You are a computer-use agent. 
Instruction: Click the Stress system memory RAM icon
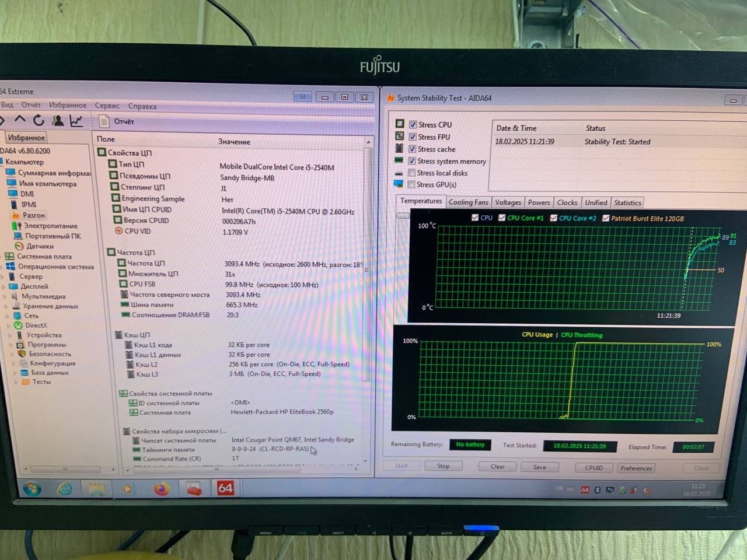pyautogui.click(x=399, y=160)
